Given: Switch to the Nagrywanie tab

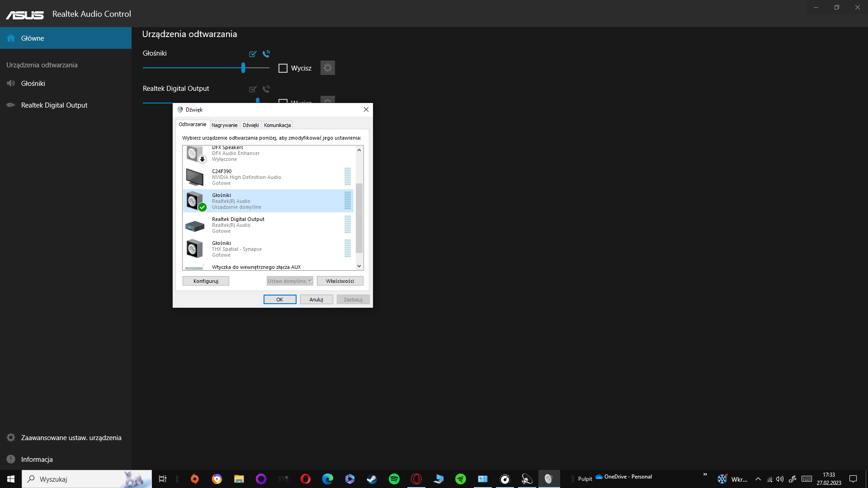Looking at the screenshot, I should click(x=224, y=125).
